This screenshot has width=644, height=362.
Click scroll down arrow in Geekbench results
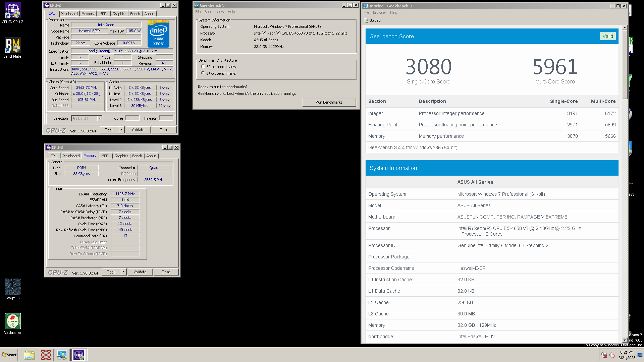click(625, 340)
